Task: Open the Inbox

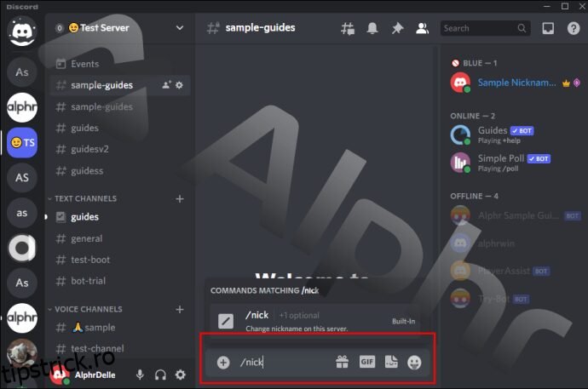Action: tap(548, 28)
